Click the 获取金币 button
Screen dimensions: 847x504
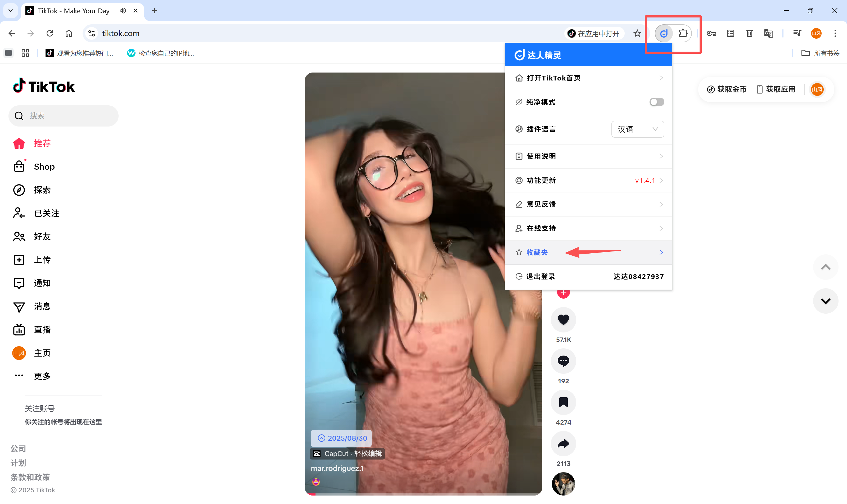click(727, 89)
